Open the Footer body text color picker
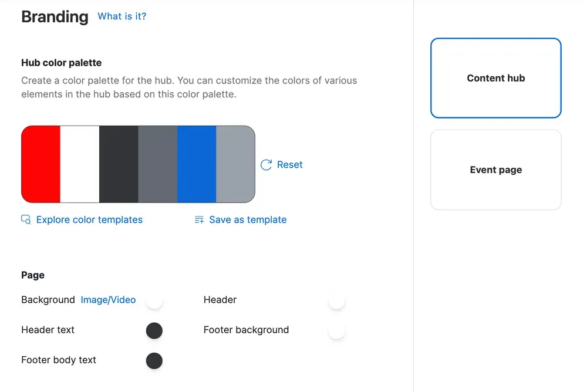The width and height of the screenshot is (587, 392). coord(154,360)
